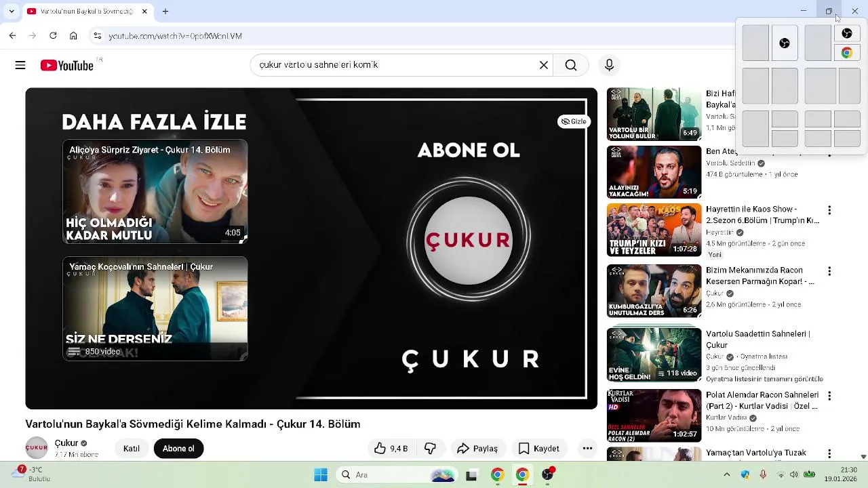868x488 pixels.
Task: Open the -3°C Bulutlu weather widget
Action: pyautogui.click(x=31, y=474)
